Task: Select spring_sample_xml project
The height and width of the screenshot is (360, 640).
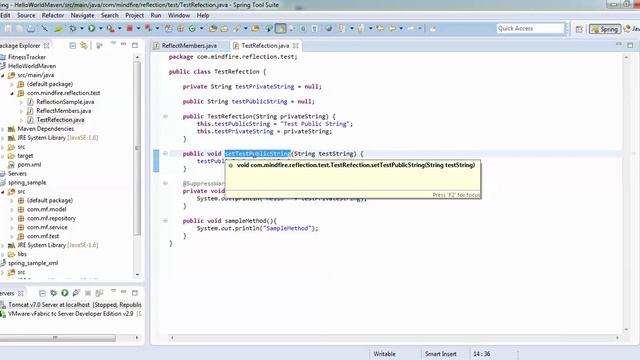Action: 33,263
